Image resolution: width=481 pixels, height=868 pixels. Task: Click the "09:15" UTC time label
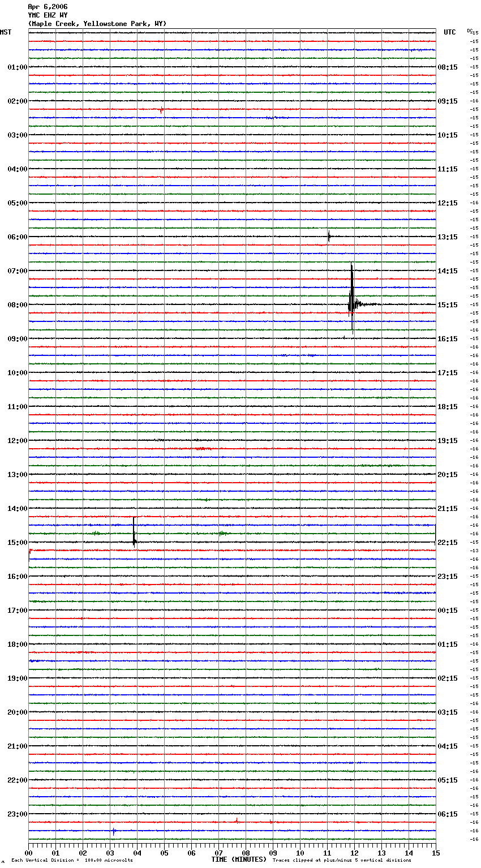pyautogui.click(x=448, y=101)
